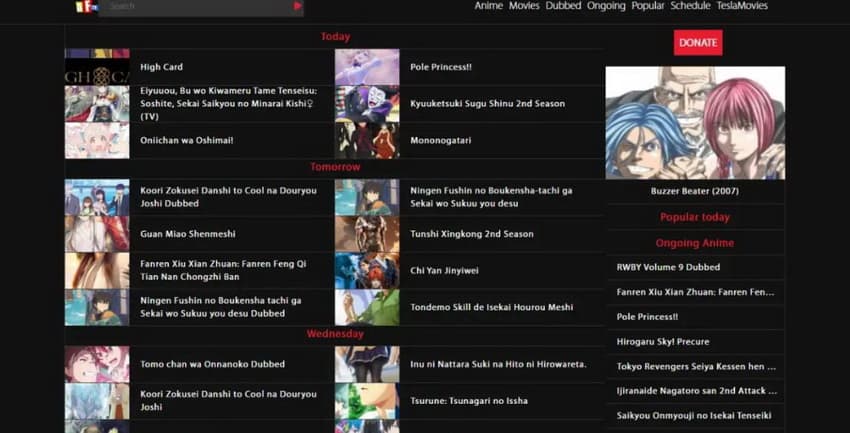
Task: Click the Chi Yan Jinyiwei thumbnail
Action: (367, 270)
